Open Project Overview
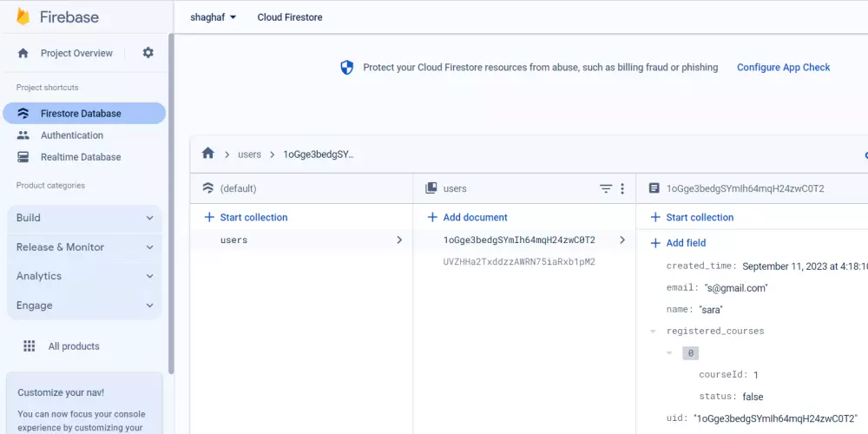The height and width of the screenshot is (434, 868). point(76,53)
